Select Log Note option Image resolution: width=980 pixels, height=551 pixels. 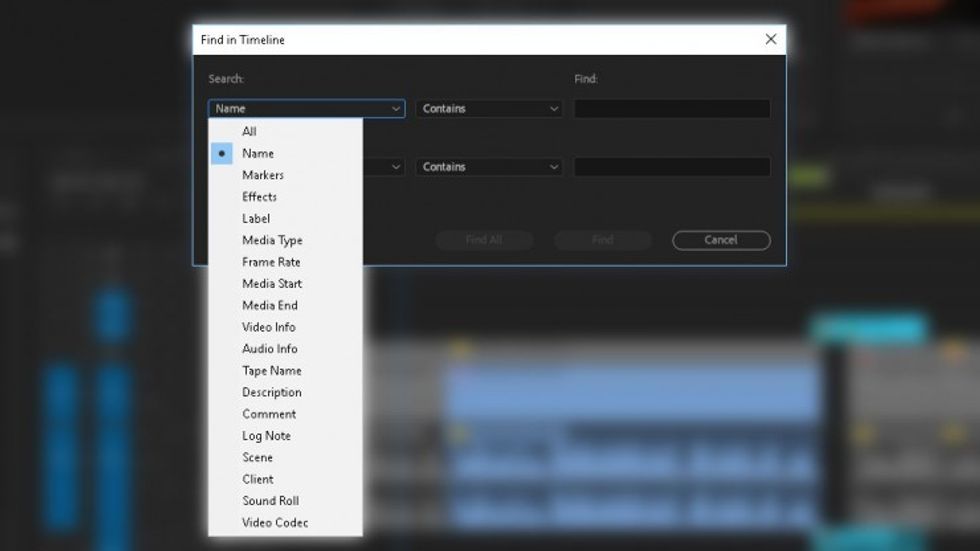coord(285,435)
